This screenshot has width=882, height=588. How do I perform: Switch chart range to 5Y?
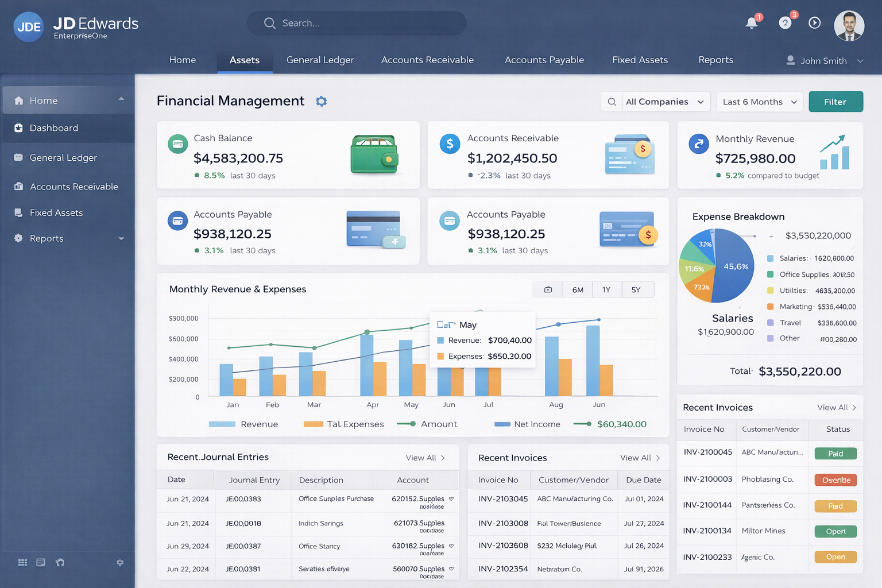pos(636,290)
